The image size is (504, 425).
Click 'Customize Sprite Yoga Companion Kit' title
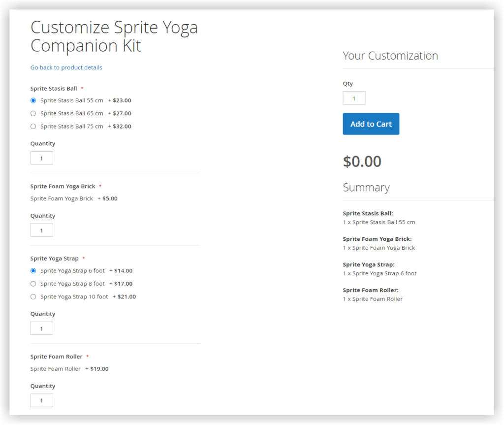coord(114,36)
